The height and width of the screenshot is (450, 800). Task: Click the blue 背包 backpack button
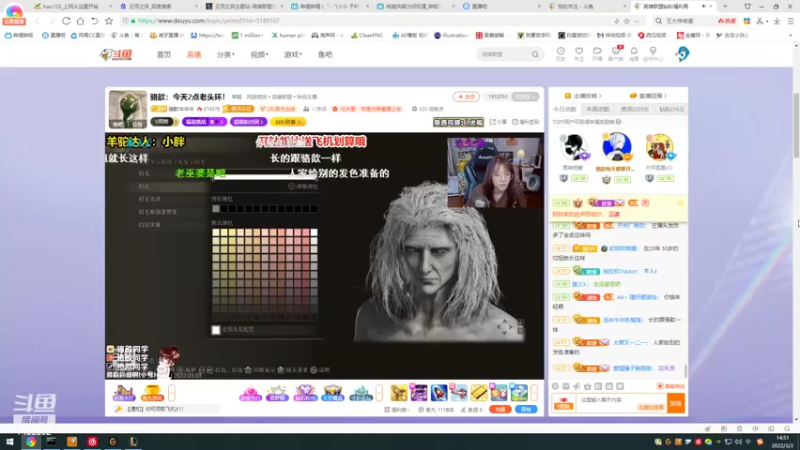point(526,409)
